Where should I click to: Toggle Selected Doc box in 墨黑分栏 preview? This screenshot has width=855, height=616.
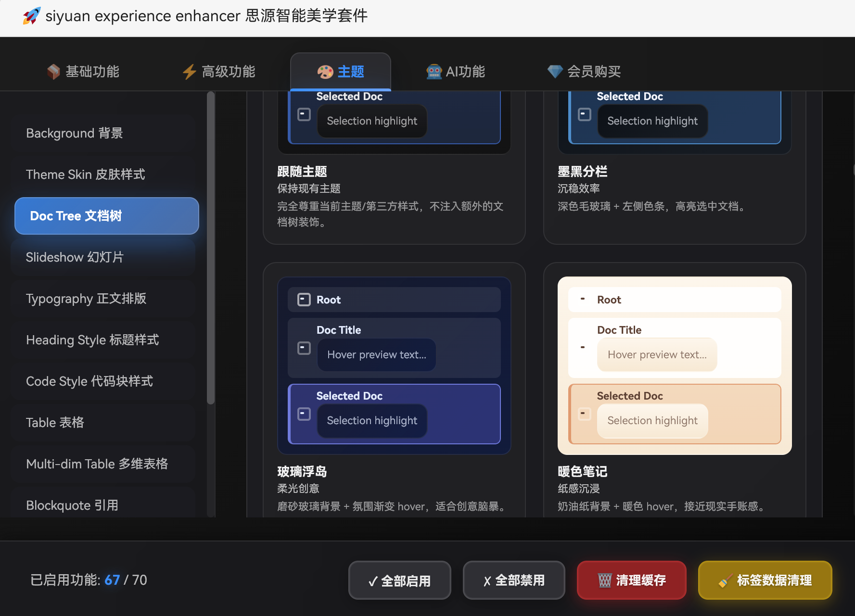coord(584,114)
